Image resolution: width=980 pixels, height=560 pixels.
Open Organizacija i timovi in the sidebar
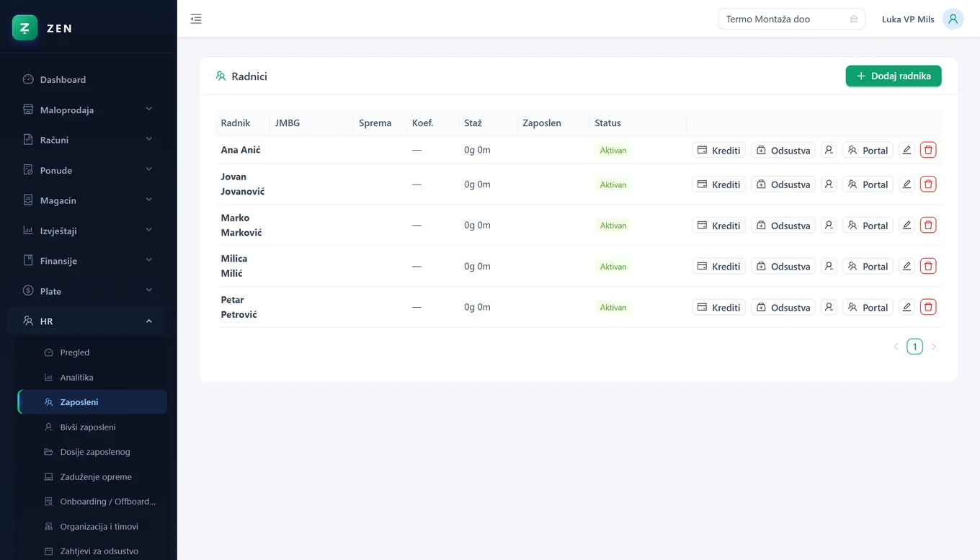tap(92, 527)
